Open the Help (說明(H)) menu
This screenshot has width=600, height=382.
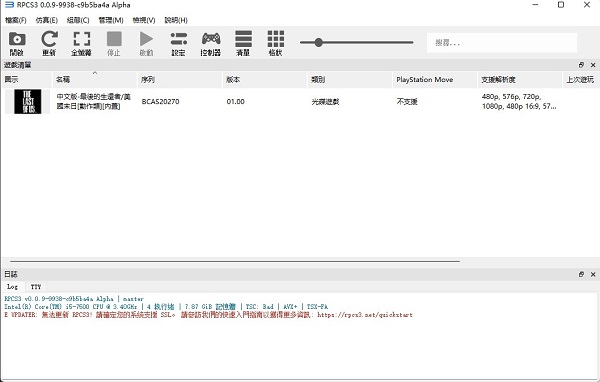[x=176, y=20]
